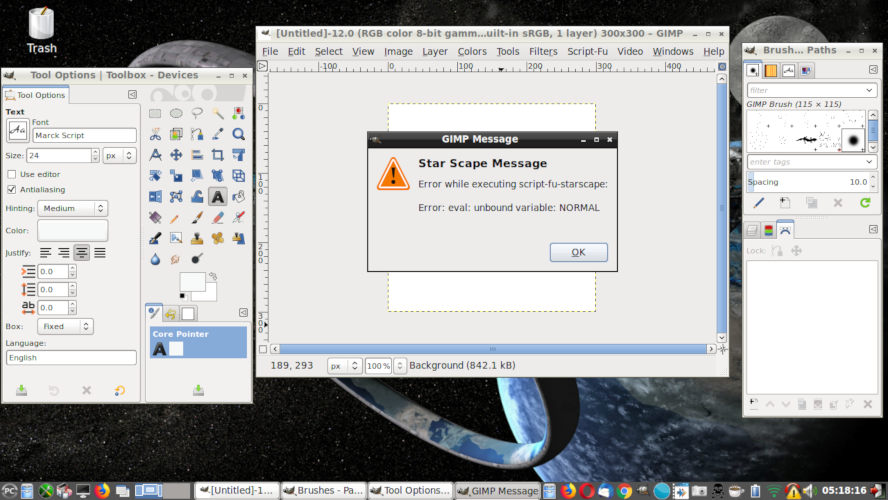Select the Move tool
The height and width of the screenshot is (500, 888).
click(176, 155)
